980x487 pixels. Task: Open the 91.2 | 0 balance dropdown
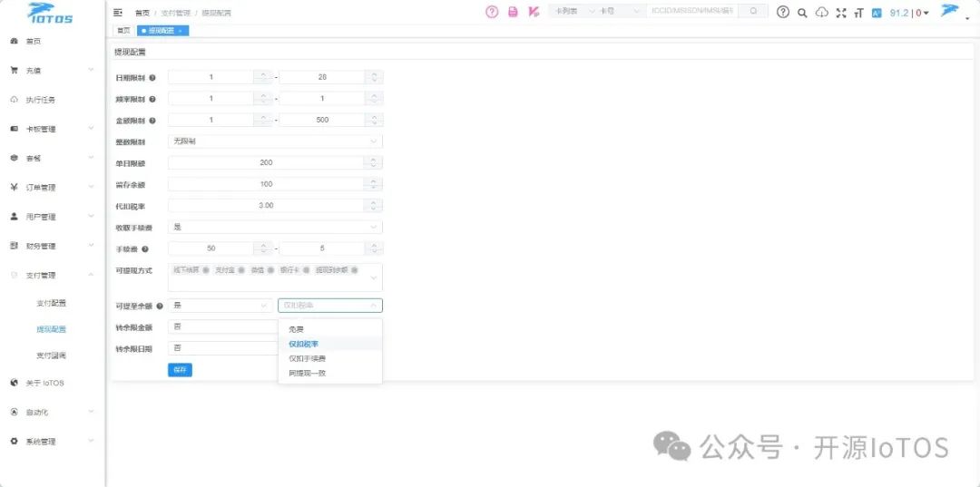click(909, 13)
